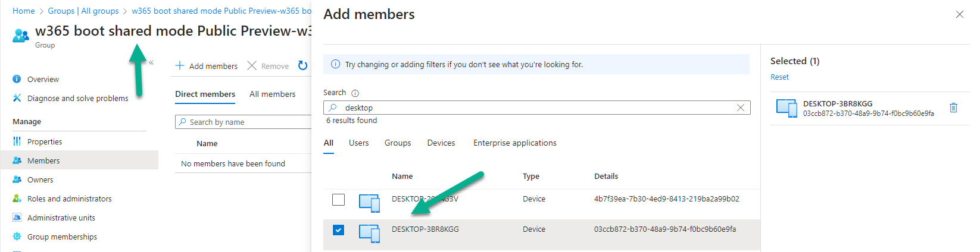Collapse the left navigation menu chevron
This screenshot has height=252, width=980.
151,62
